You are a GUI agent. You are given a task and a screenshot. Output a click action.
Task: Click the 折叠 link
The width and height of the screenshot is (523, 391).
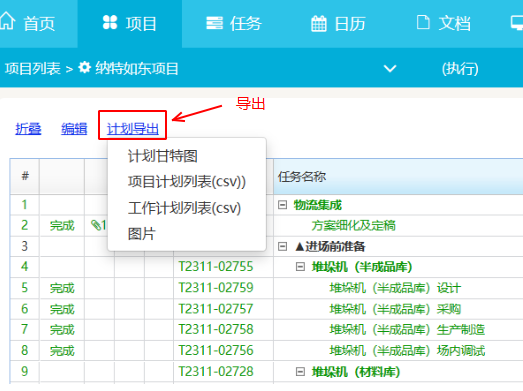28,129
